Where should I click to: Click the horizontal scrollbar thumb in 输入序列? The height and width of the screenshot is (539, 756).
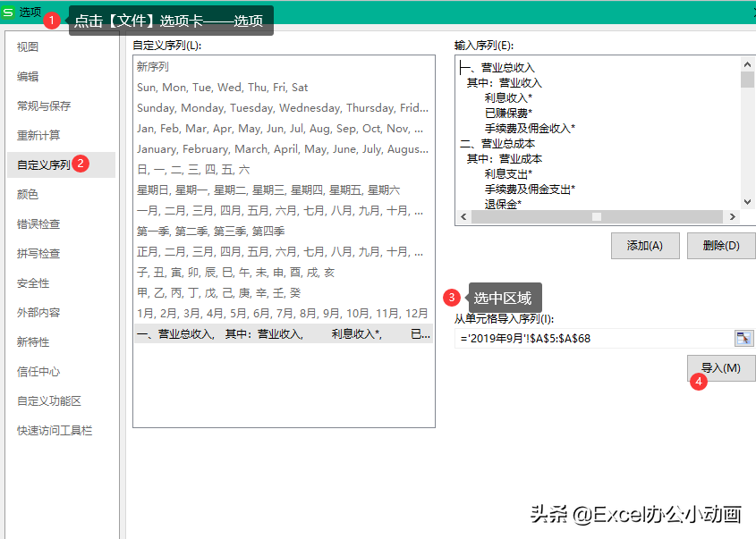pyautogui.click(x=597, y=216)
